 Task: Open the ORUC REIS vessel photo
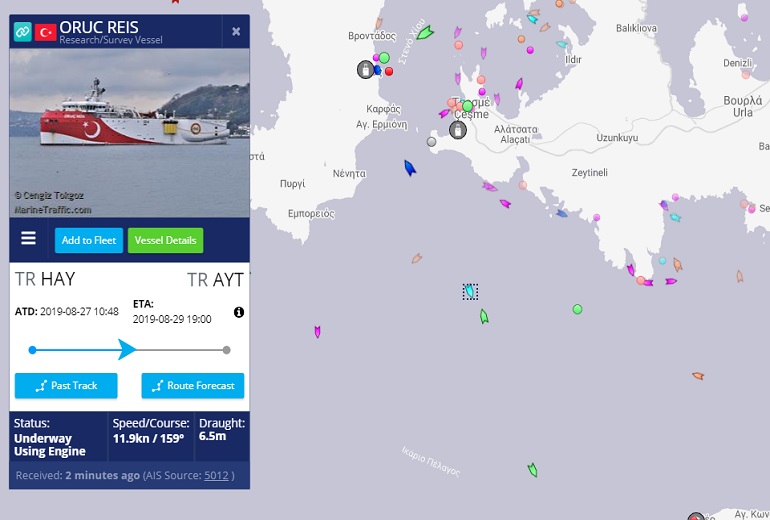click(x=130, y=133)
